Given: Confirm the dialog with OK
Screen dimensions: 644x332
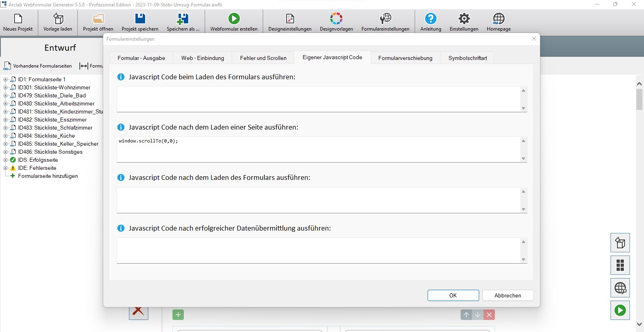Looking at the screenshot, I should (x=453, y=295).
